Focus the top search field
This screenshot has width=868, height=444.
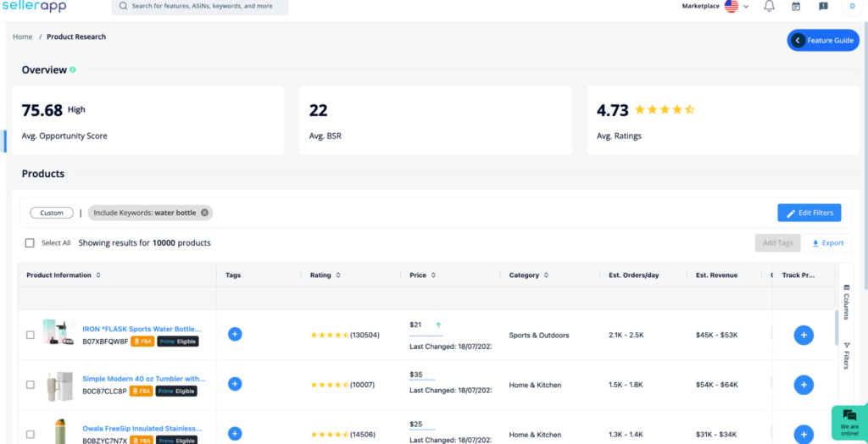coord(200,7)
